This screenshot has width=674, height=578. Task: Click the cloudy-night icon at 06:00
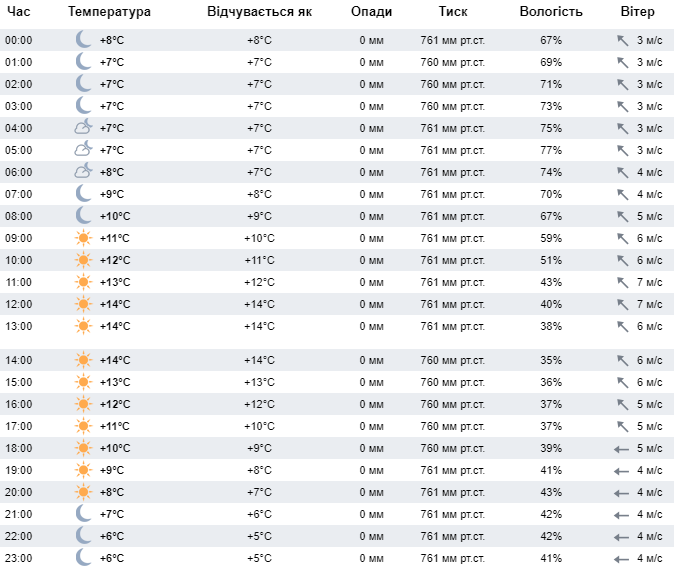(x=83, y=172)
